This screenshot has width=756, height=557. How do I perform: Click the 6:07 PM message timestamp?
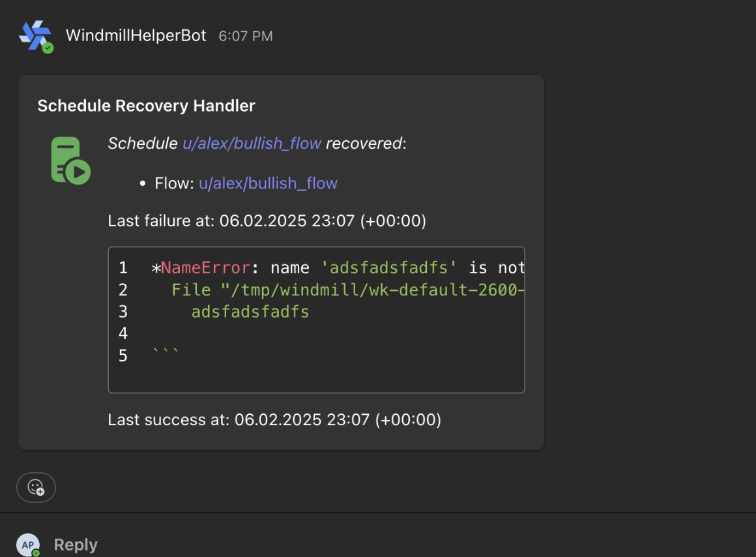click(245, 37)
